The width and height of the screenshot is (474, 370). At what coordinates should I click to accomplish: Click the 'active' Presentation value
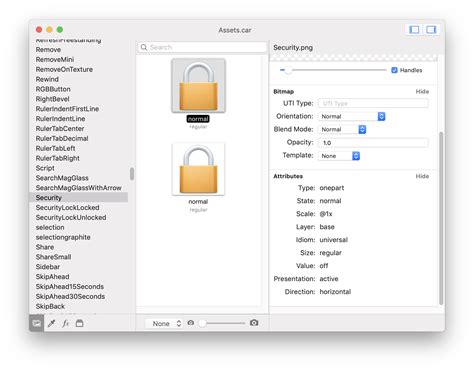pyautogui.click(x=329, y=279)
